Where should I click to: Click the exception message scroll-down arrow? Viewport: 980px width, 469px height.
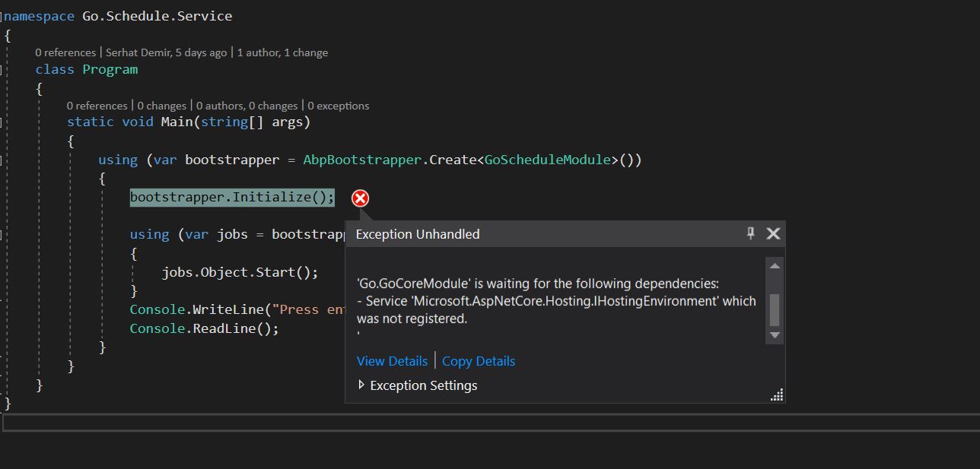click(x=775, y=335)
